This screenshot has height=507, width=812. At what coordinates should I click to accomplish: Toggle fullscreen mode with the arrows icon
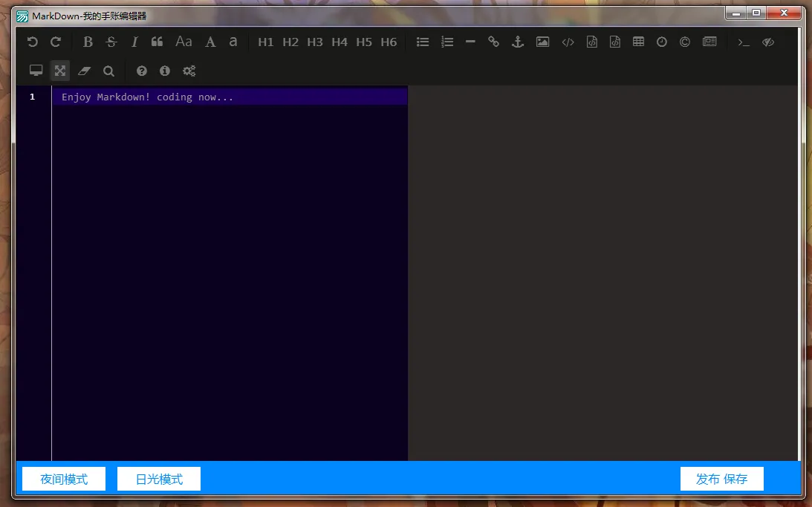coord(60,71)
